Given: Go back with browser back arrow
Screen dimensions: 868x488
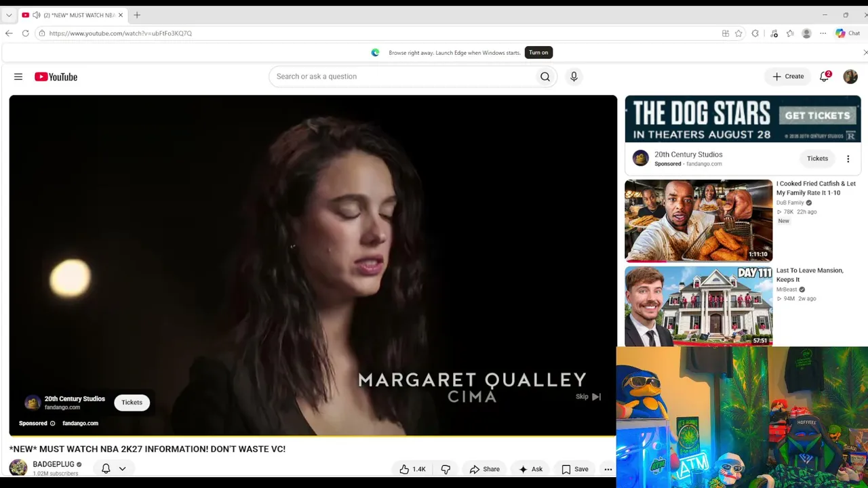Looking at the screenshot, I should (x=9, y=33).
